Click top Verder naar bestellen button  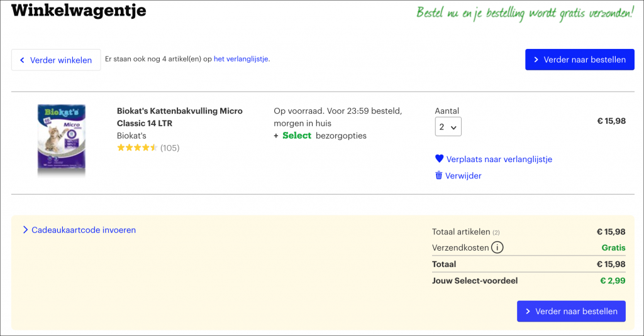(x=579, y=60)
